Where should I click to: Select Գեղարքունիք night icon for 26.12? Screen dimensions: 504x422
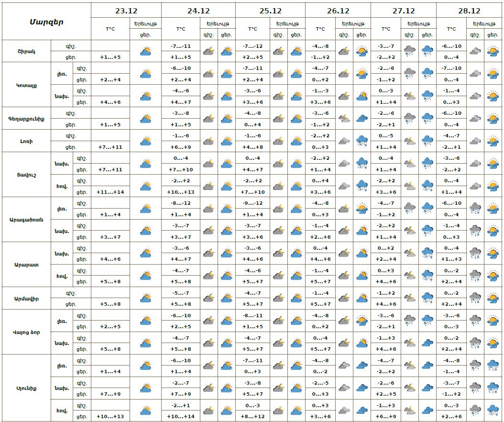pyautogui.click(x=344, y=119)
